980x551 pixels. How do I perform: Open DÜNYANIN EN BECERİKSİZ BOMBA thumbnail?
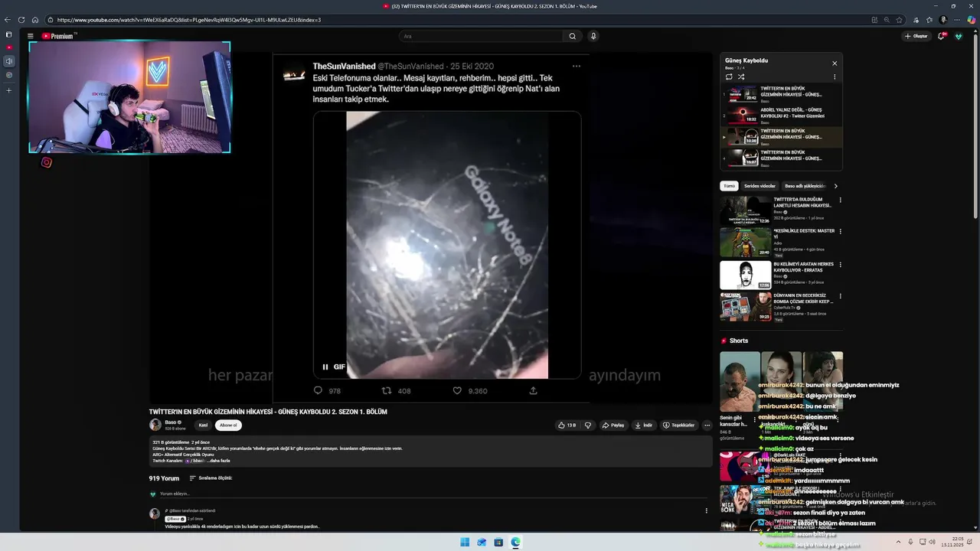tap(745, 306)
